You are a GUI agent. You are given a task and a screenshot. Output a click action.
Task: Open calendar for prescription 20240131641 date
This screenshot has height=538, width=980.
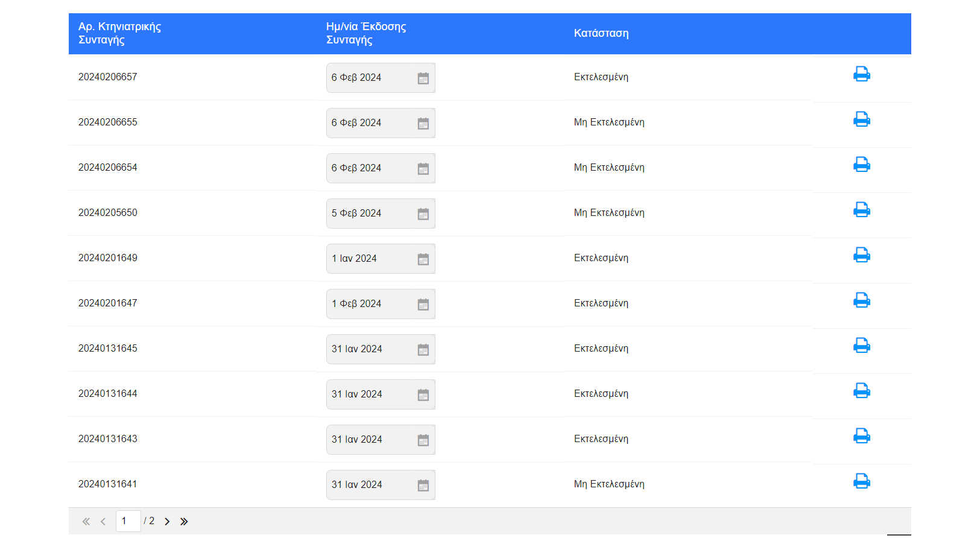(423, 486)
